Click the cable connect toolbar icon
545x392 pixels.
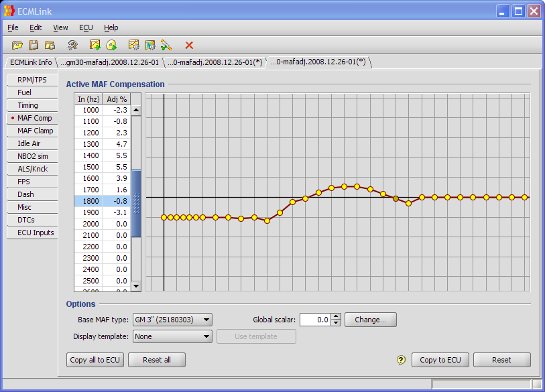tap(166, 45)
